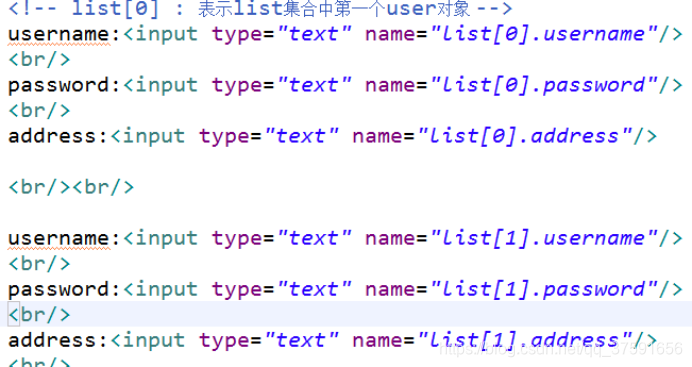Click the <input tag on the list[0].username line
The width and height of the screenshot is (692, 367).
[x=161, y=34]
